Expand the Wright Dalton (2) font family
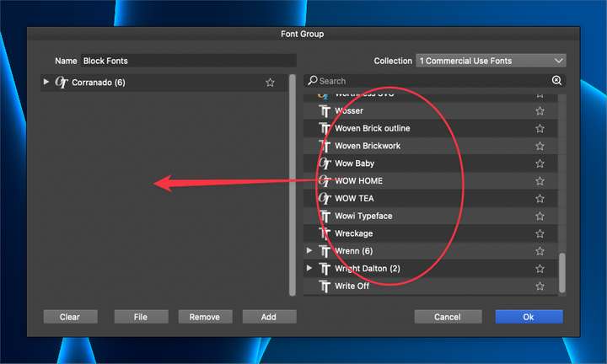 coord(309,268)
